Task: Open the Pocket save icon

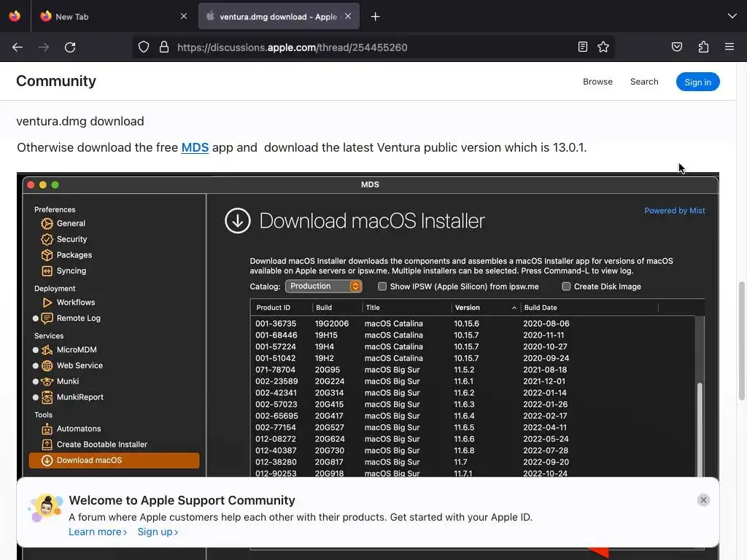Action: tap(676, 47)
